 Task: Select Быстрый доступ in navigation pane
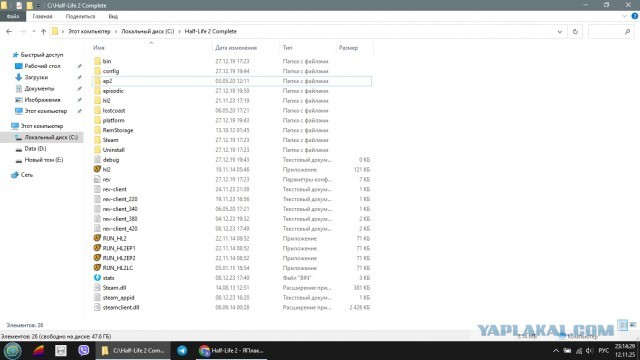pos(42,55)
